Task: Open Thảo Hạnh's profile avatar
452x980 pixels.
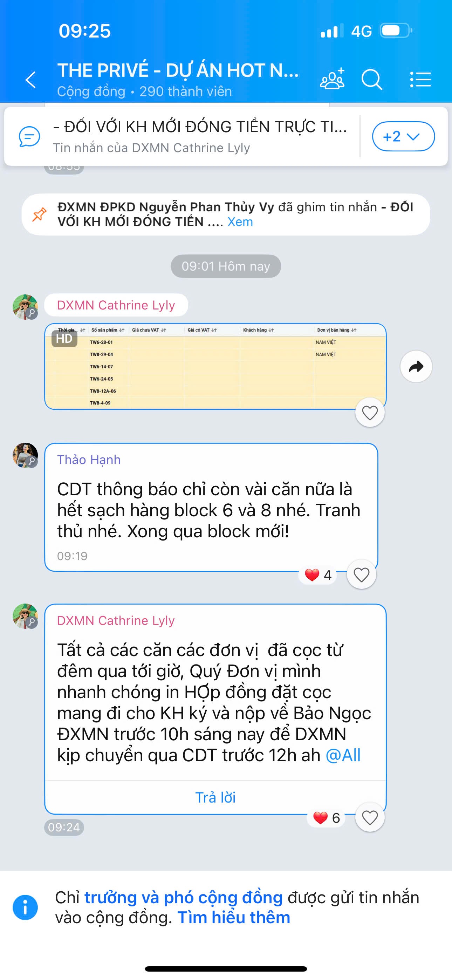Action: (x=25, y=455)
